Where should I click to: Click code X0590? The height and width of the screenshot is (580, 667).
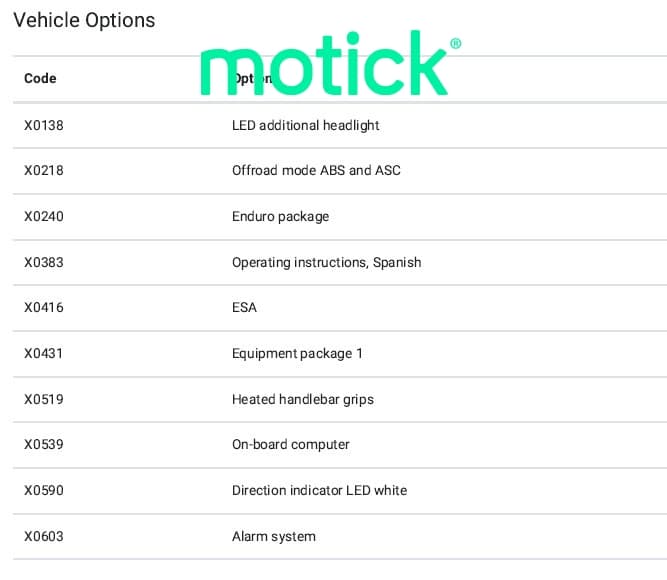pyautogui.click(x=44, y=490)
